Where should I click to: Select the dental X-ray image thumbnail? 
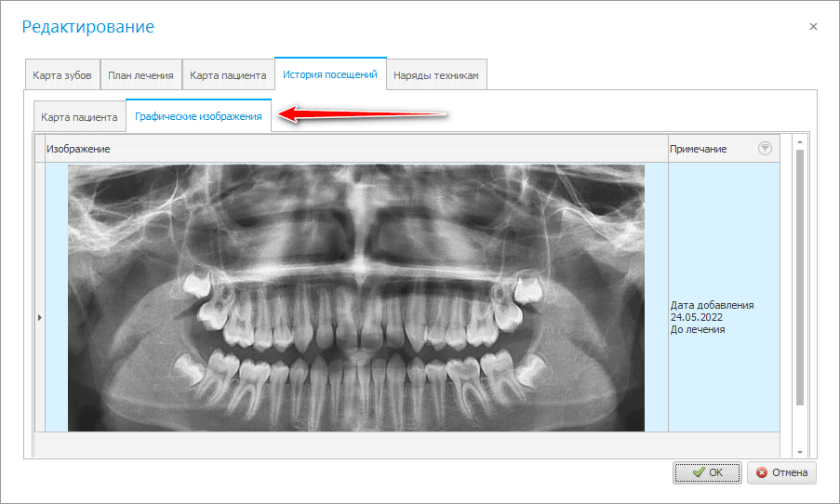(x=356, y=298)
